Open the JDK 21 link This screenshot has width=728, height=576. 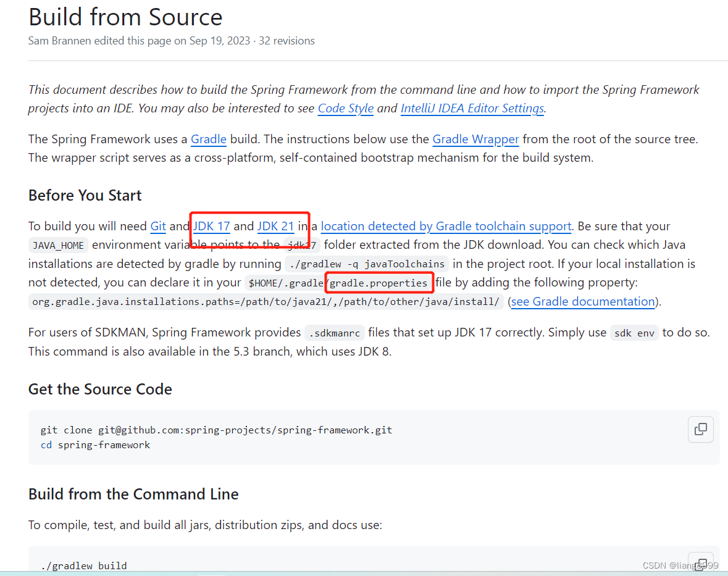tap(276, 226)
